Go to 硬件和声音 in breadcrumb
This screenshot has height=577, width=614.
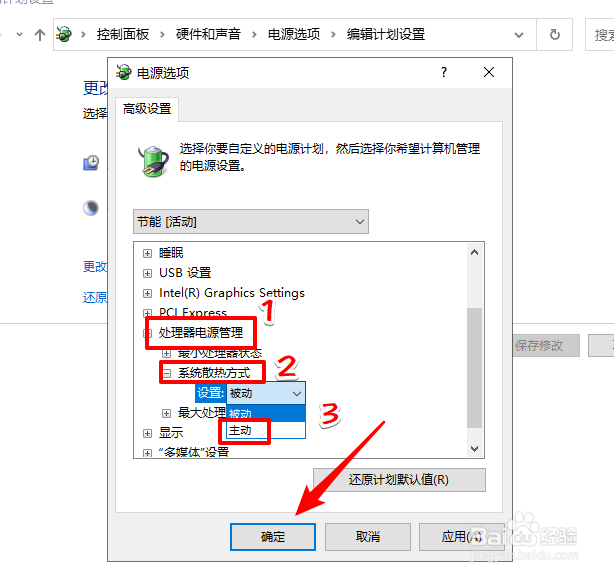point(208,34)
